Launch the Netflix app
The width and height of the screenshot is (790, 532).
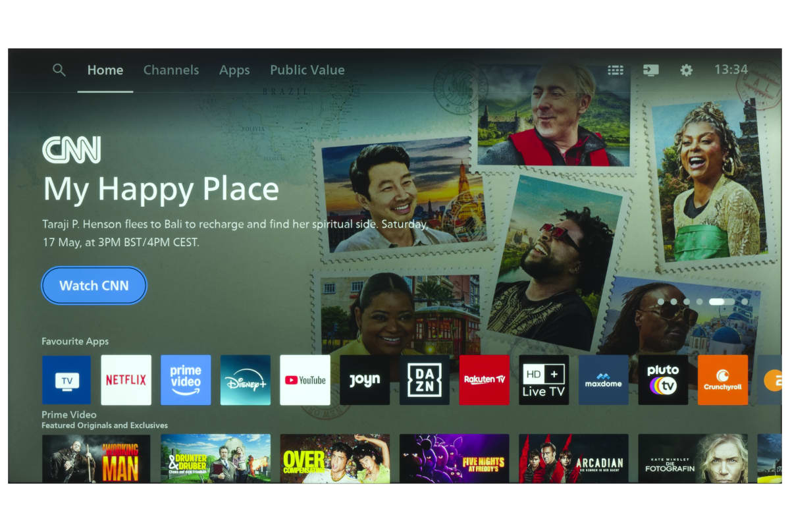click(x=126, y=380)
